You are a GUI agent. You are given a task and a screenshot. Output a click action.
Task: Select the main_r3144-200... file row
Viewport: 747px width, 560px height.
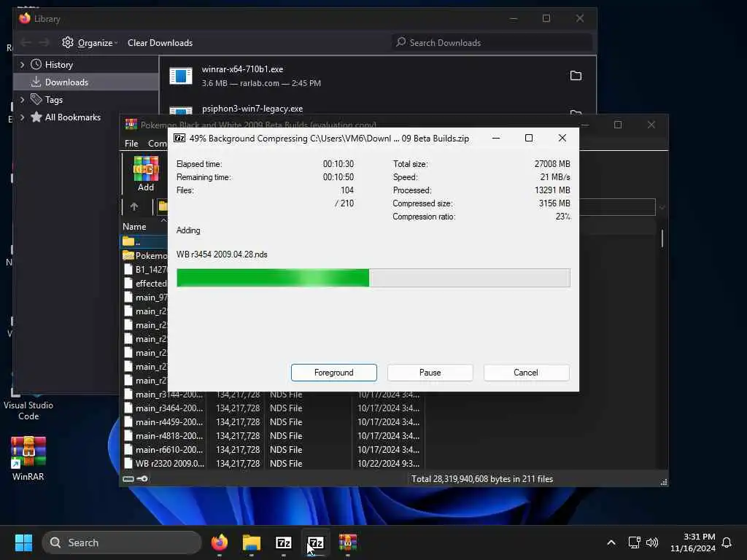click(x=271, y=394)
